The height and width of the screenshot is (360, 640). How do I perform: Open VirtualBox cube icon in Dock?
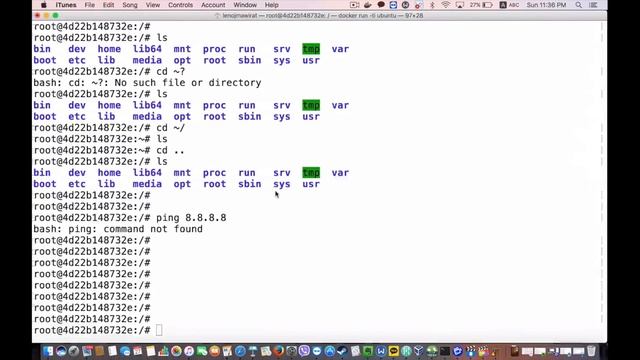coord(418,351)
